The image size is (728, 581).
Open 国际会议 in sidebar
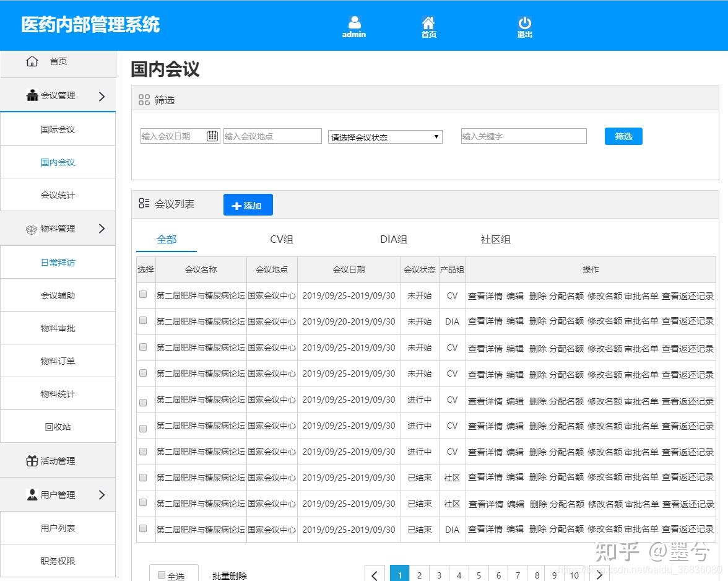[58, 129]
